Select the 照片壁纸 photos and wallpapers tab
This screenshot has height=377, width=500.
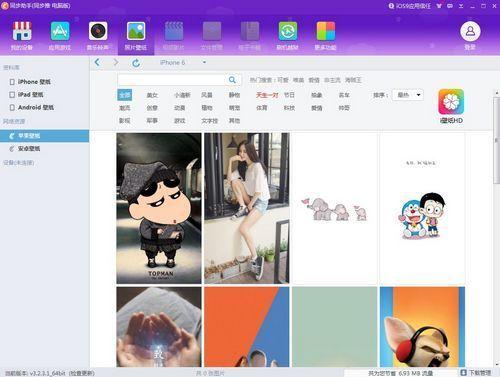136,36
